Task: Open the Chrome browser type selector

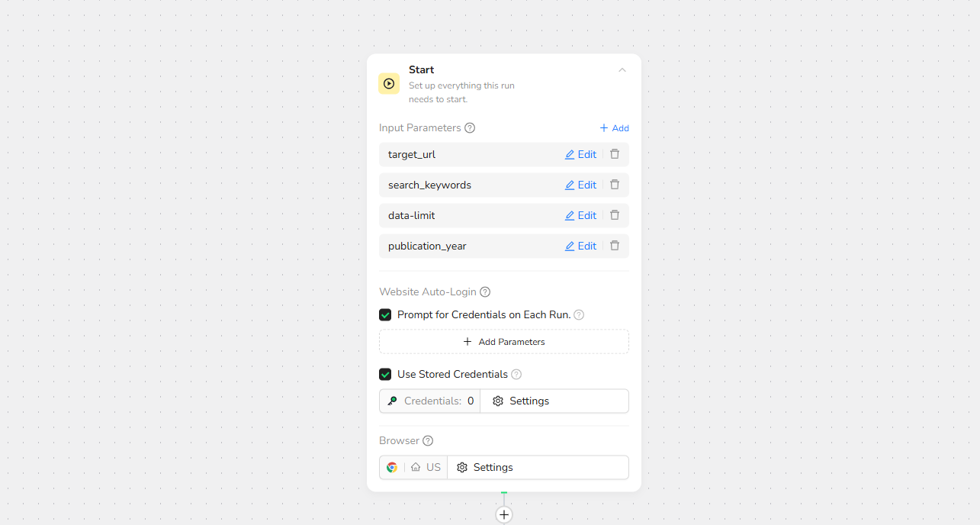Action: [x=392, y=468]
